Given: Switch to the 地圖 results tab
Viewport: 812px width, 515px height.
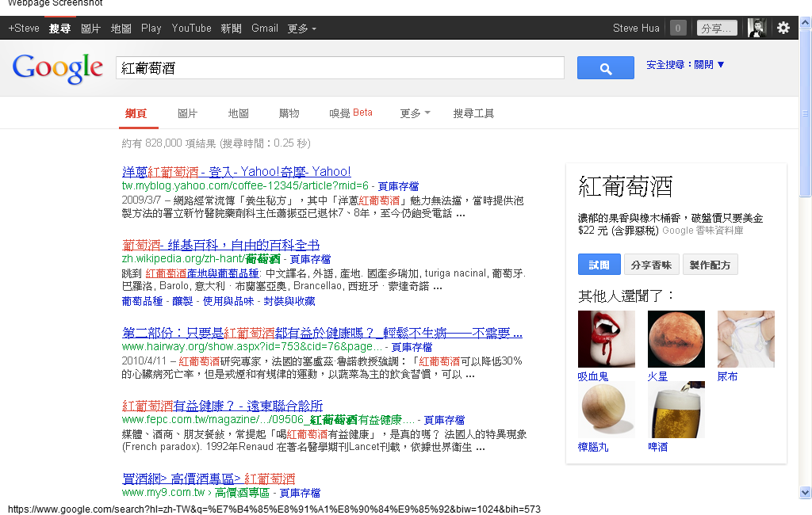Looking at the screenshot, I should pos(239,113).
